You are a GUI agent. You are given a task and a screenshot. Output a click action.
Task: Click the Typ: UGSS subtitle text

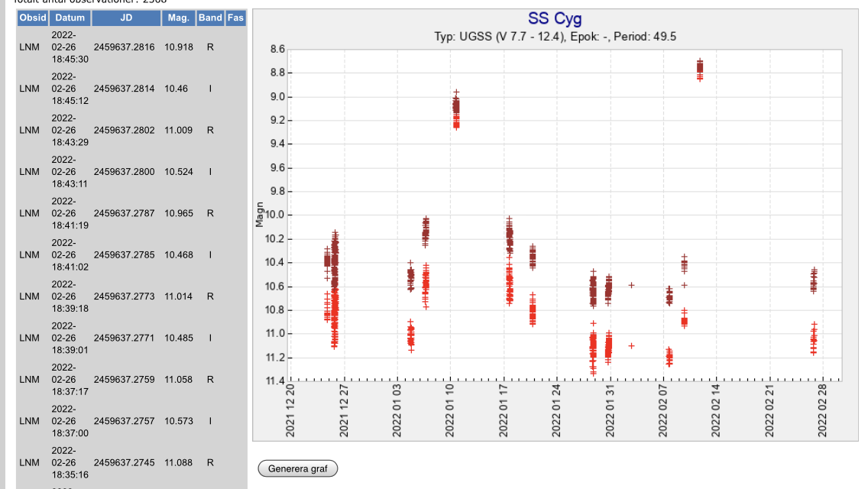tap(555, 37)
